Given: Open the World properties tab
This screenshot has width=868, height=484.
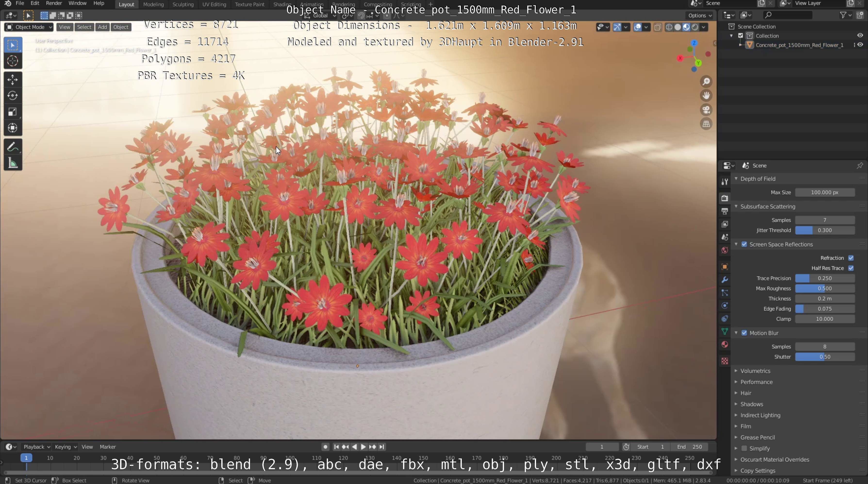Looking at the screenshot, I should point(725,250).
